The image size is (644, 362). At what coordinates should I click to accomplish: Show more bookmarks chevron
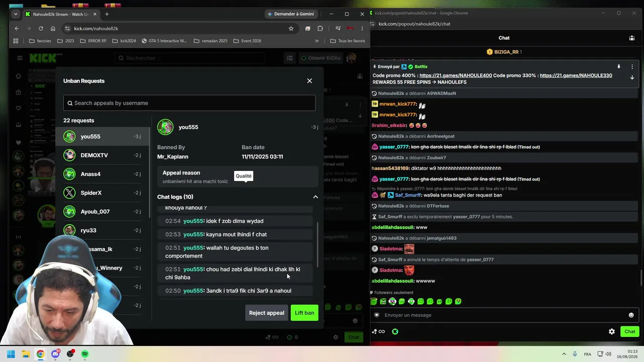tap(317, 41)
